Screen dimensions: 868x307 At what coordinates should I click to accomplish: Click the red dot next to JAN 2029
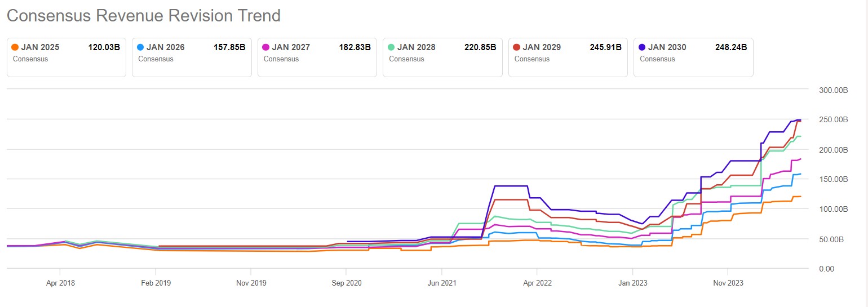tap(517, 47)
